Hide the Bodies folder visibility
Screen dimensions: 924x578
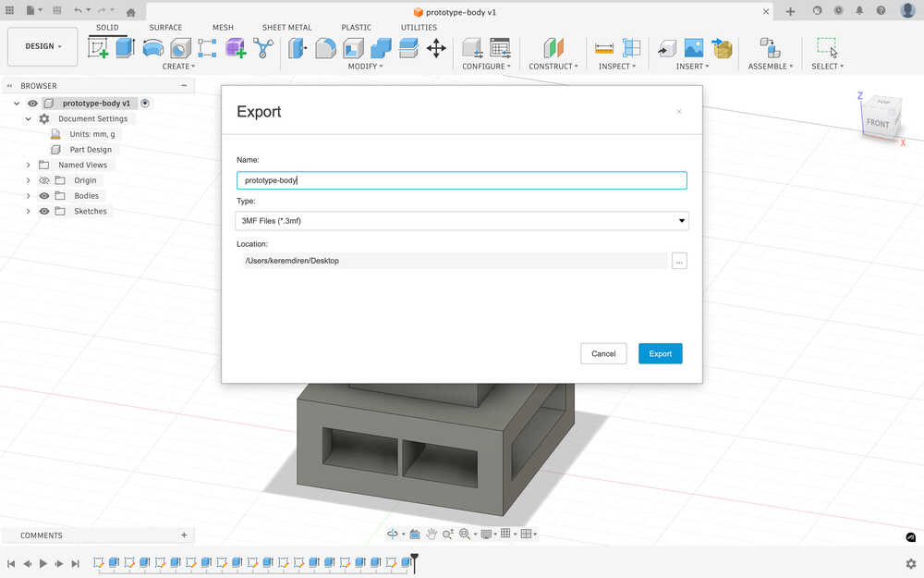(43, 196)
